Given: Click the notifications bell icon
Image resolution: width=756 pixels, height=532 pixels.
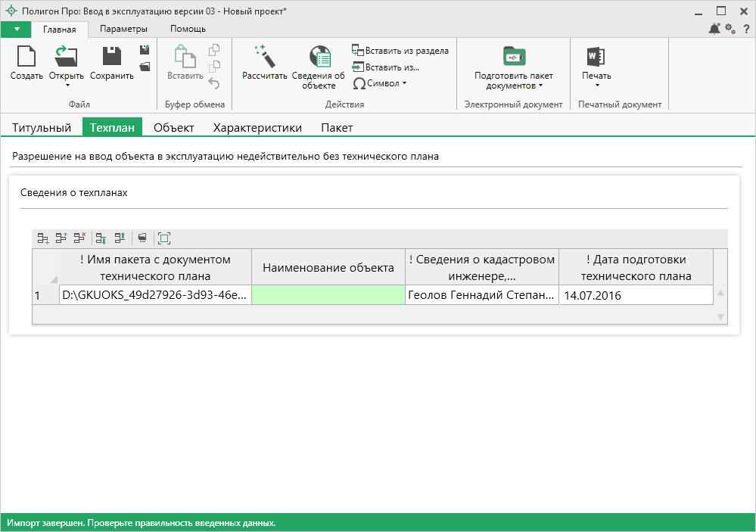Looking at the screenshot, I should pyautogui.click(x=714, y=29).
